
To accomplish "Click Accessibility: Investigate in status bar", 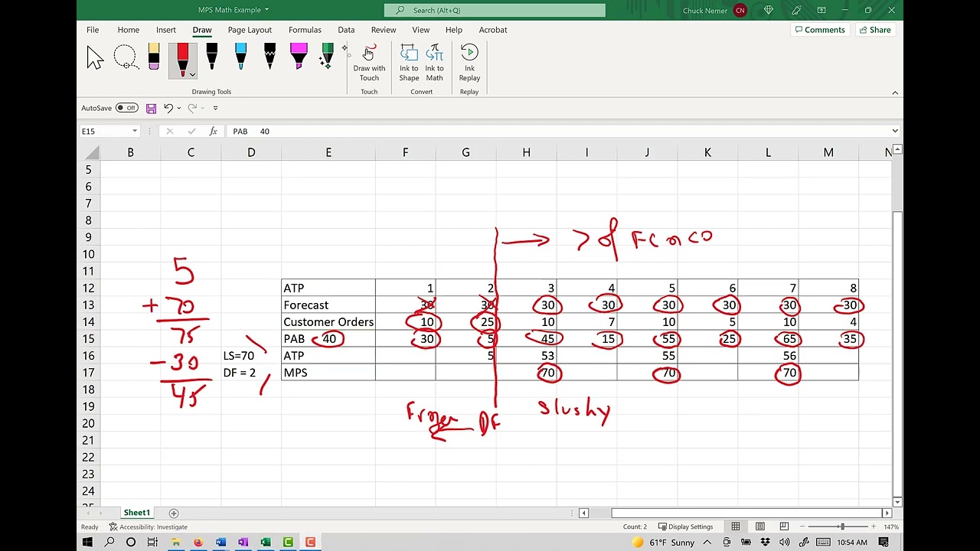I will (149, 527).
